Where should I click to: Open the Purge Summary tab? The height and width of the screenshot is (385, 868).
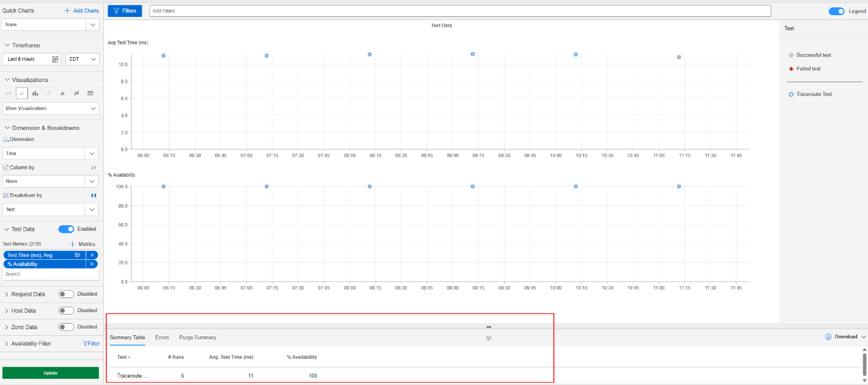pos(198,337)
